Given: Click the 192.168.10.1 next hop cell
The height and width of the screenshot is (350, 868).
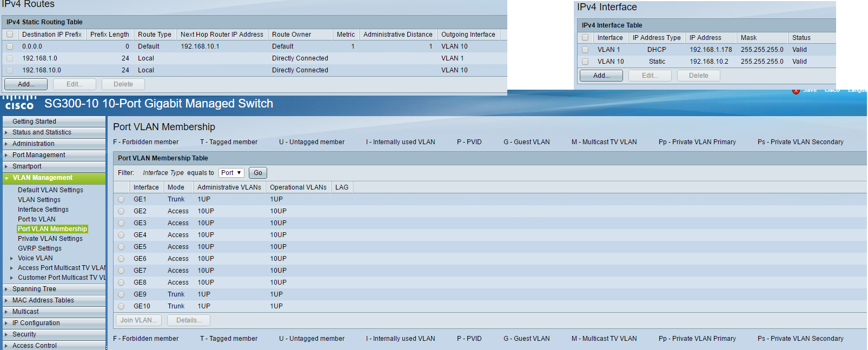Looking at the screenshot, I should pyautogui.click(x=200, y=46).
